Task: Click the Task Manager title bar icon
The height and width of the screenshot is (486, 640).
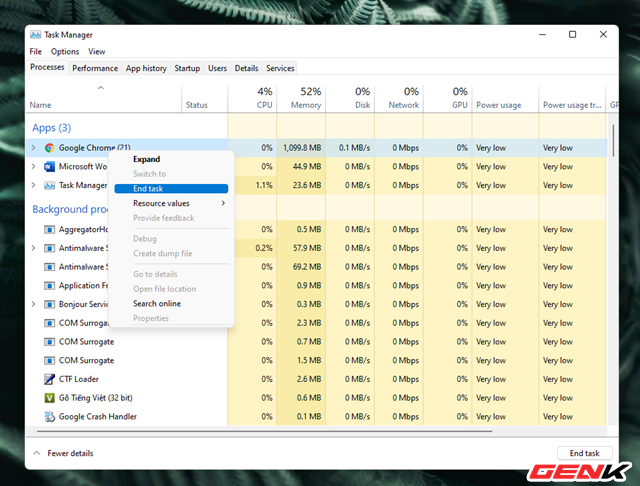Action: 35,34
